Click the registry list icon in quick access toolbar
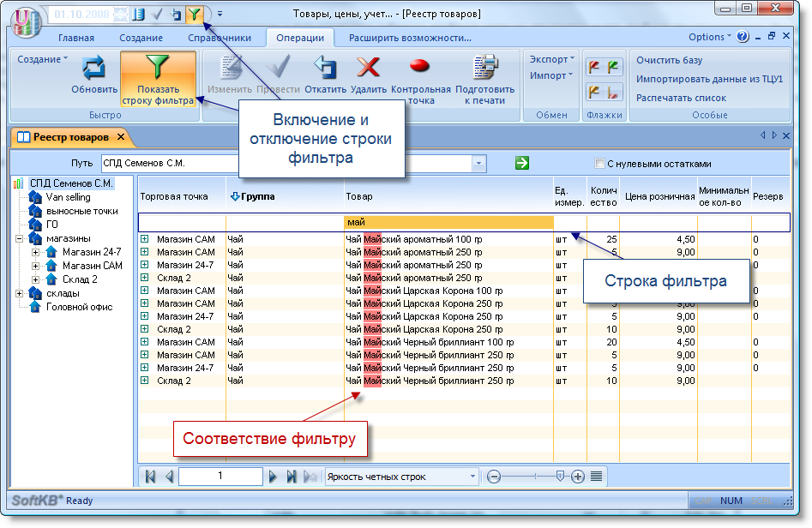 [x=138, y=14]
